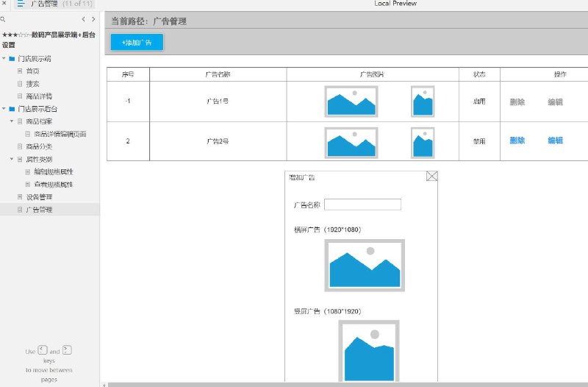Viewport: 588px width, 387px height.
Task: Click the scrollbar left arrow at the bottom
Action: point(104,385)
